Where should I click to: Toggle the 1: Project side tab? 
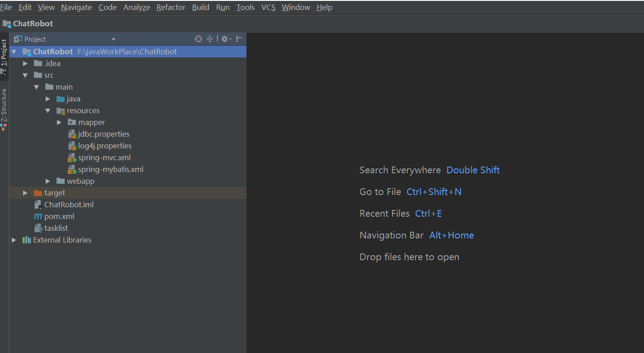pyautogui.click(x=4, y=56)
